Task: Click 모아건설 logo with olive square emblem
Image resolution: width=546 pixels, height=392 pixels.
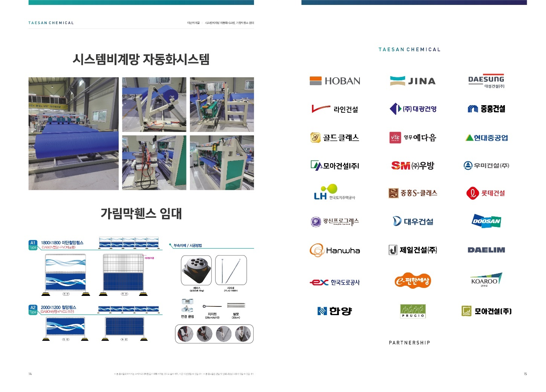Action: point(486,311)
